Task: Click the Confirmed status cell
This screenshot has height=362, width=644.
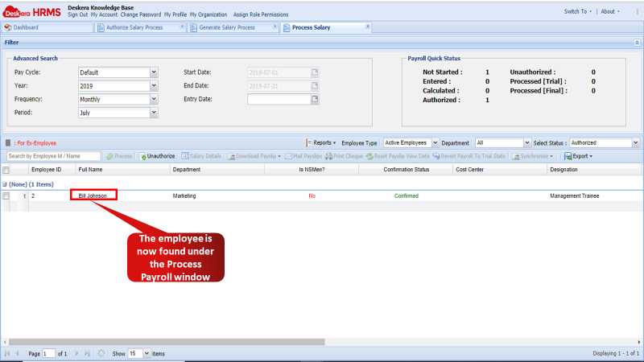Action: coord(407,195)
